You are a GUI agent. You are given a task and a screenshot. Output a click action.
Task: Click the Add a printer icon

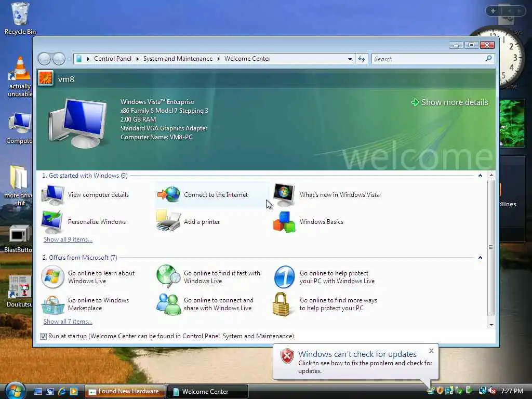click(168, 221)
